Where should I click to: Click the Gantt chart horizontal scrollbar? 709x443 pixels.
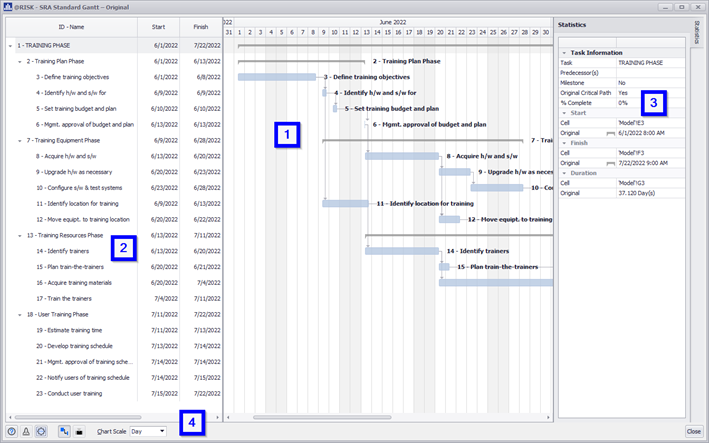point(308,417)
